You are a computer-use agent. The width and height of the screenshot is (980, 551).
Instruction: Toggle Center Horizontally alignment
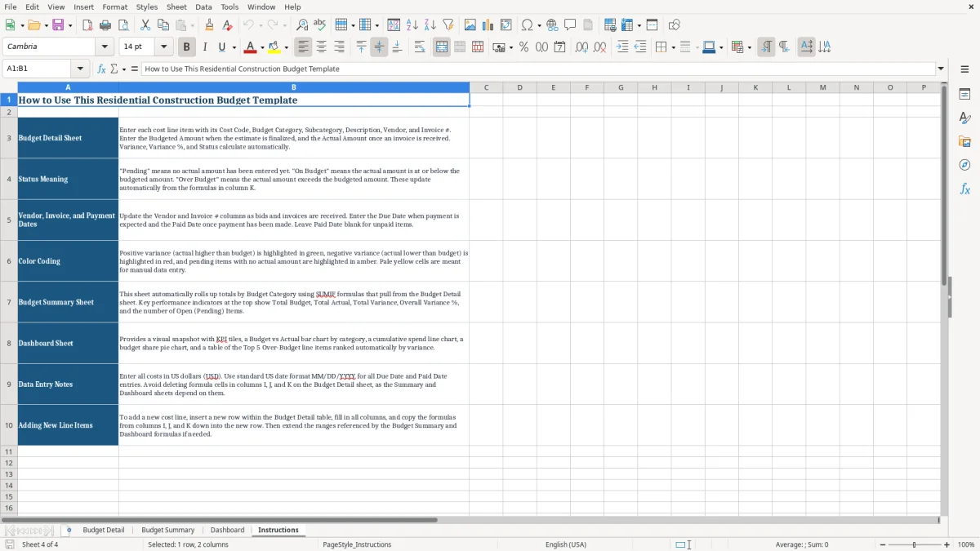pos(321,47)
